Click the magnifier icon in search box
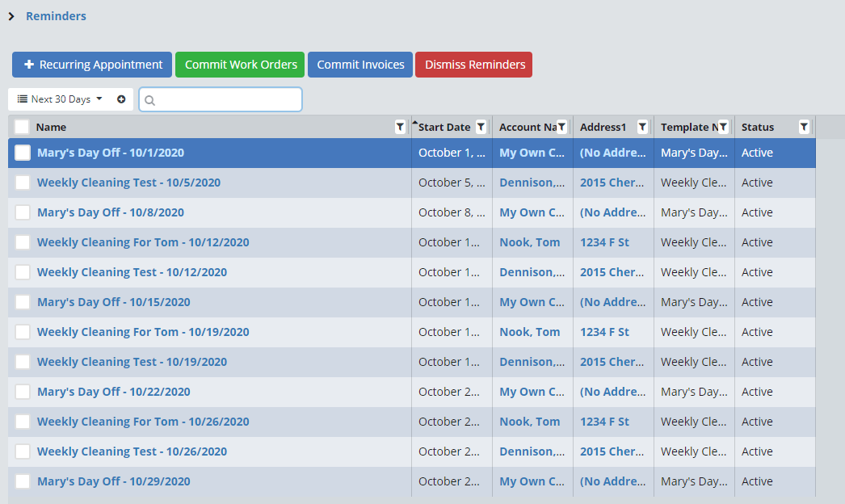Image resolution: width=845 pixels, height=504 pixels. tap(149, 100)
